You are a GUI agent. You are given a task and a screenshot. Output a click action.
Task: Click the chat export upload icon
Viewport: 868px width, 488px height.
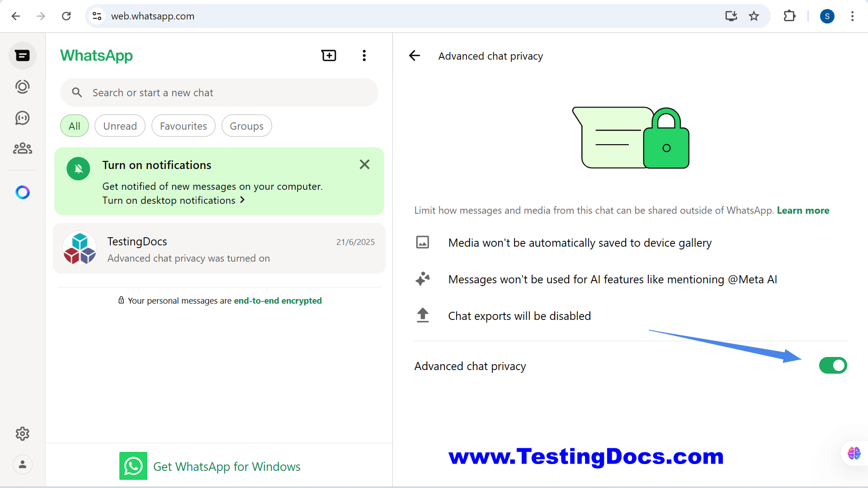[x=423, y=315]
